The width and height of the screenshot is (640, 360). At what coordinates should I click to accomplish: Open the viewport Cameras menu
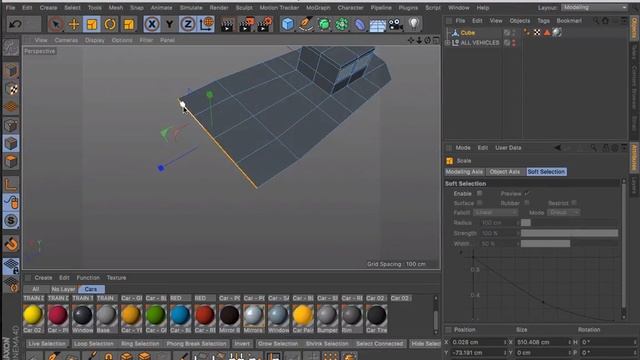[66, 40]
